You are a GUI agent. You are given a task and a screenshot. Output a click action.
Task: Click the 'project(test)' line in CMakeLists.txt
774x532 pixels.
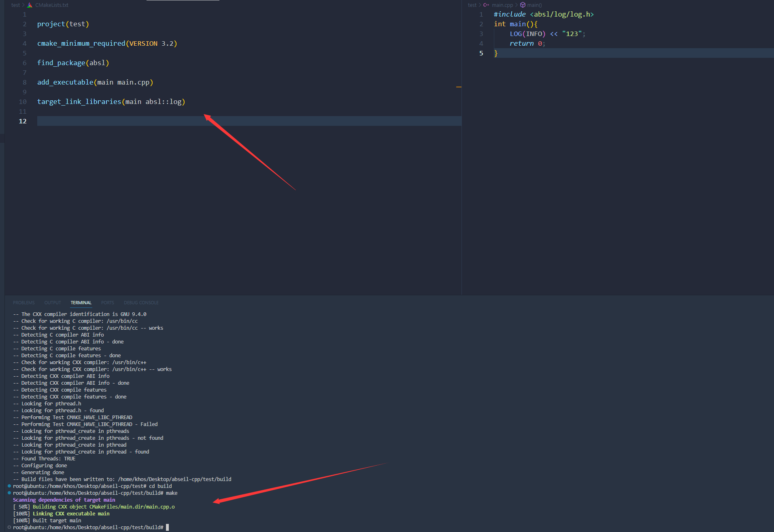[x=63, y=24]
